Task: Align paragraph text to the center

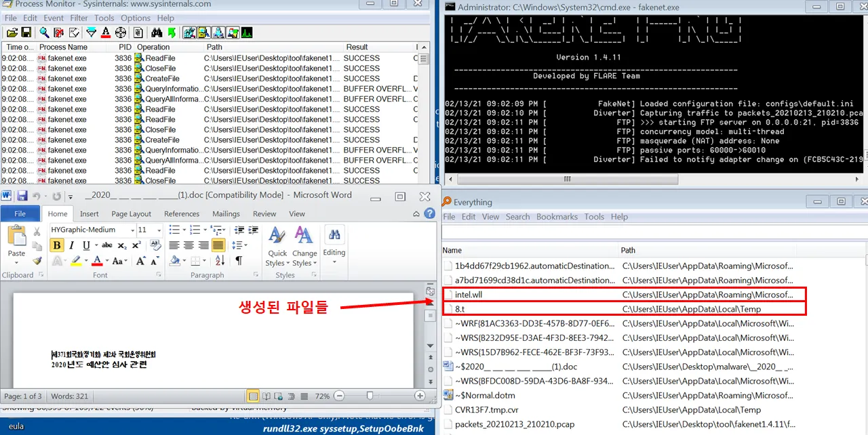Action: point(188,245)
